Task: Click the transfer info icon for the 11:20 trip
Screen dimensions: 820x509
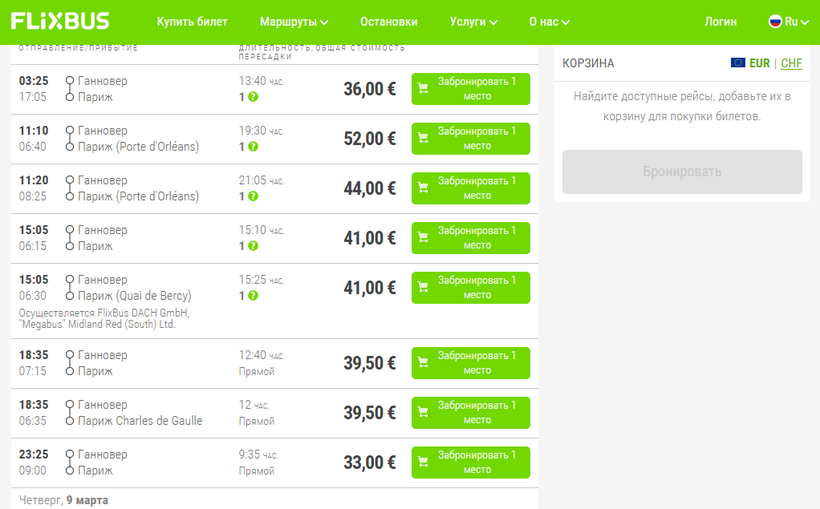Action: tap(253, 197)
